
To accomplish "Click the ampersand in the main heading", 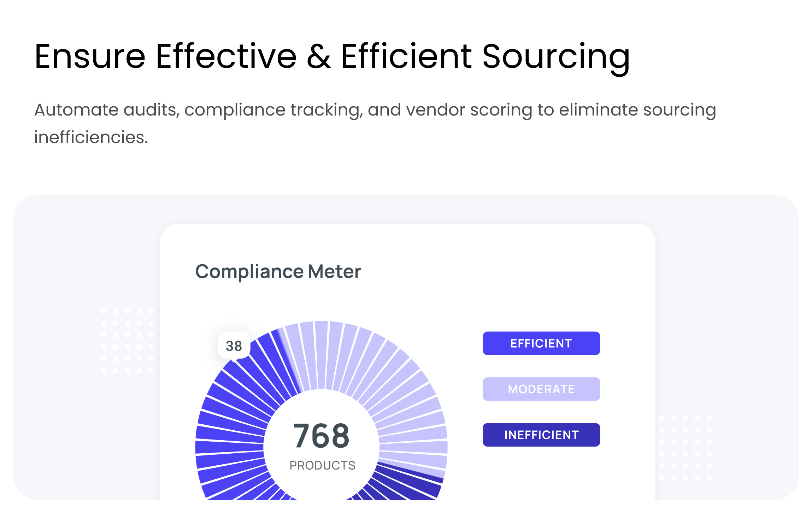I will pyautogui.click(x=318, y=57).
